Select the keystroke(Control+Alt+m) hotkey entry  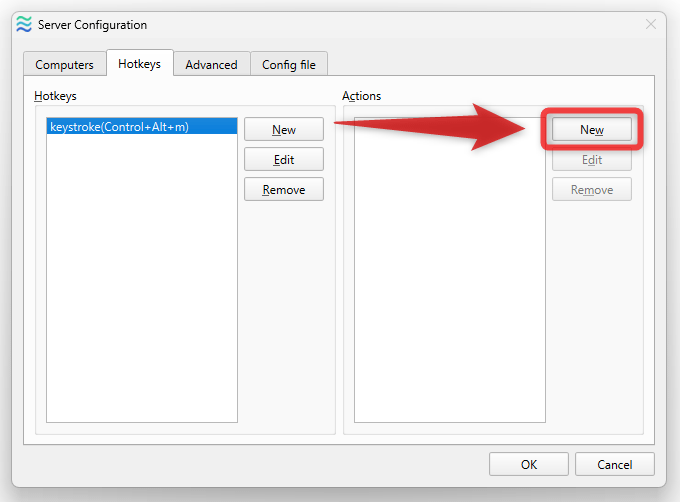(x=142, y=127)
